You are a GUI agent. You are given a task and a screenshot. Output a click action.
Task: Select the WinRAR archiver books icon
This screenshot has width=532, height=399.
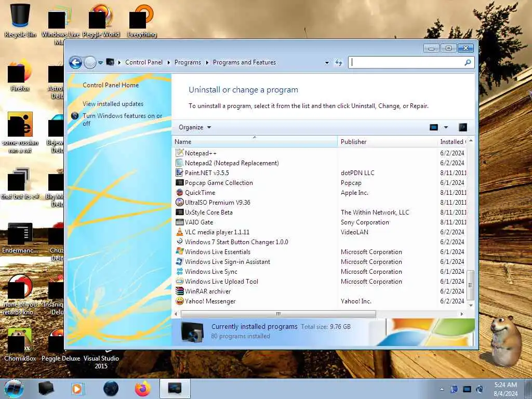[x=179, y=291]
